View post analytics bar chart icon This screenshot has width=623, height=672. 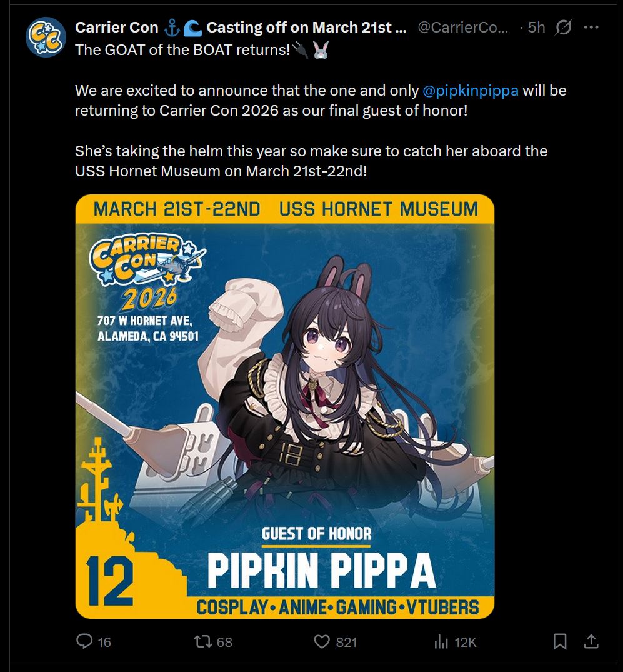click(441, 642)
